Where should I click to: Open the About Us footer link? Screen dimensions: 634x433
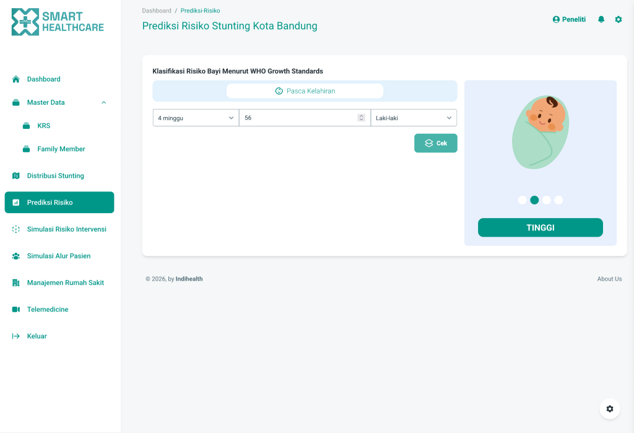pyautogui.click(x=609, y=279)
